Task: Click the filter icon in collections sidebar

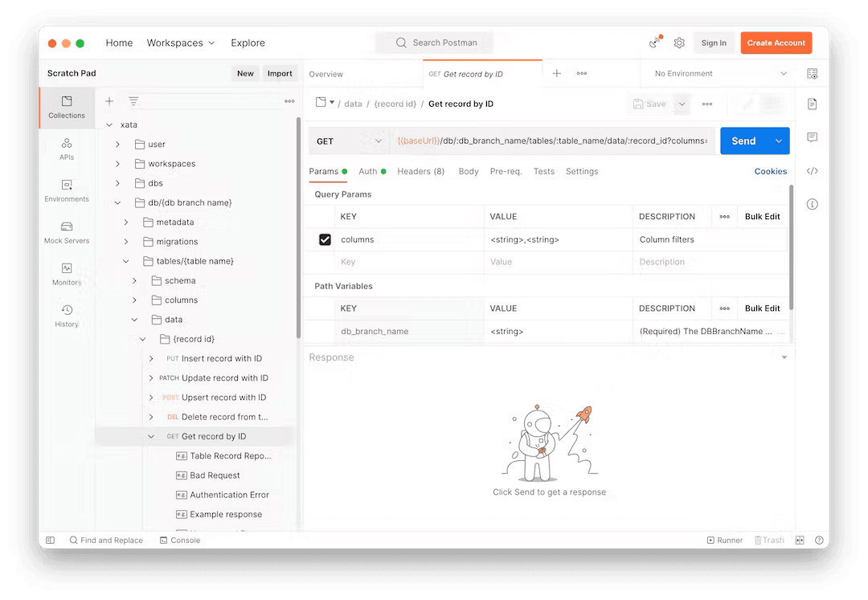Action: (x=133, y=101)
